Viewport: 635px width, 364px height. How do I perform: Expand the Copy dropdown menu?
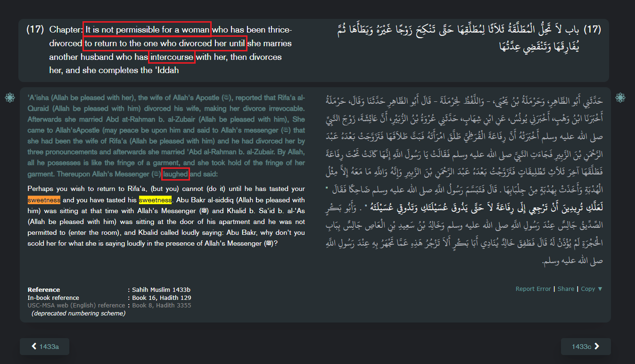click(x=592, y=289)
